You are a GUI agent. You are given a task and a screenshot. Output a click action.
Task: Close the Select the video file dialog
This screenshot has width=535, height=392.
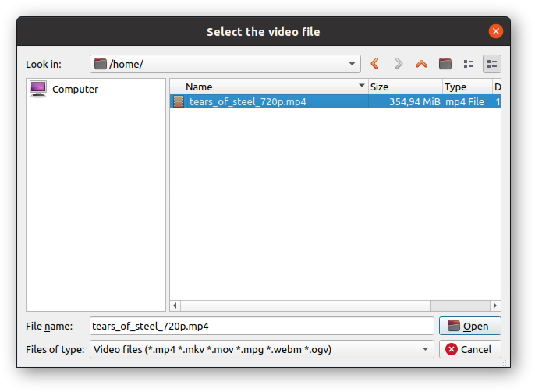pos(495,31)
